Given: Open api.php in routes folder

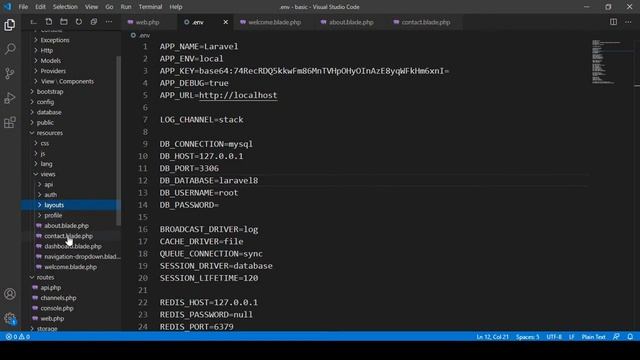Looking at the screenshot, I should 51,287.
